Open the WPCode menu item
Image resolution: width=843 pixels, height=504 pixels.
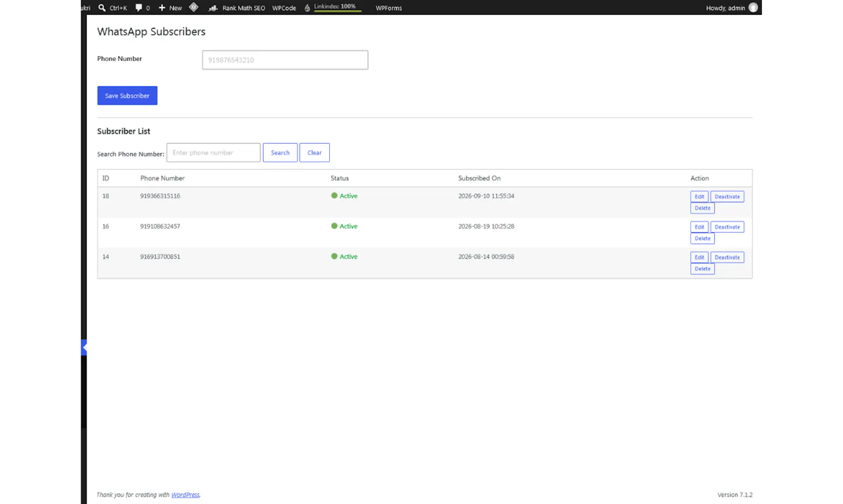pyautogui.click(x=284, y=8)
